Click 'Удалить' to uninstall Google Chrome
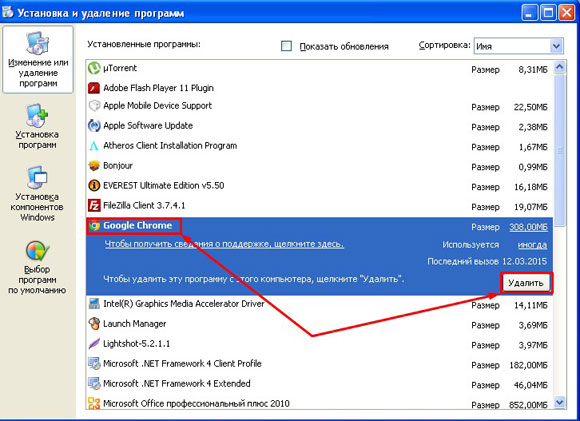580x421 pixels. point(526,283)
